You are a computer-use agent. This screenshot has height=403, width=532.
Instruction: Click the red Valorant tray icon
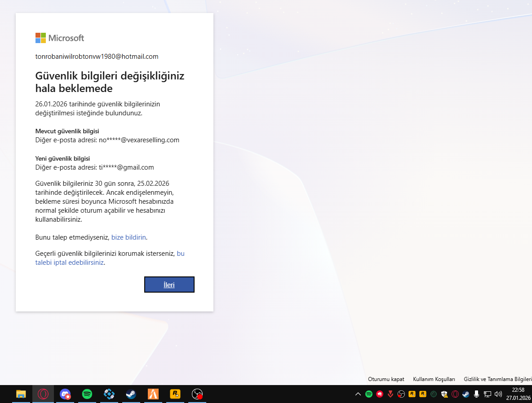pyautogui.click(x=390, y=394)
